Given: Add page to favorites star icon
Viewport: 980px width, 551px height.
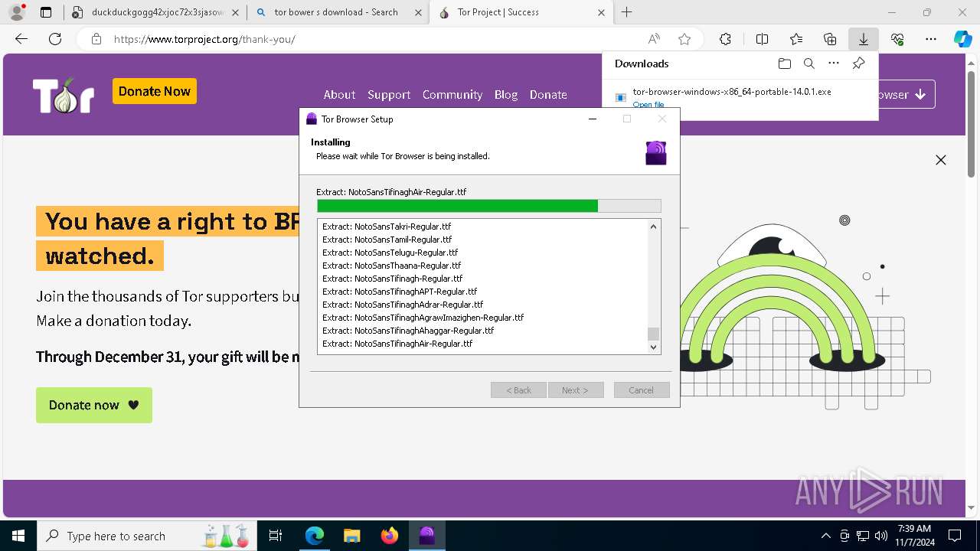Looking at the screenshot, I should tap(684, 39).
